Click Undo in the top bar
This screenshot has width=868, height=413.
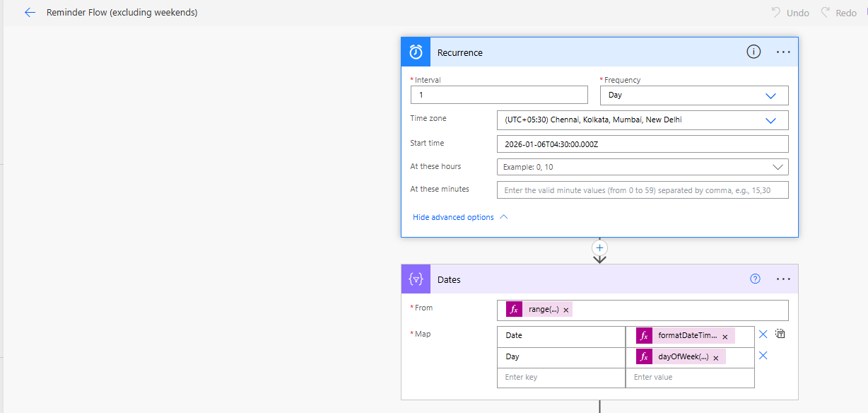[x=790, y=12]
